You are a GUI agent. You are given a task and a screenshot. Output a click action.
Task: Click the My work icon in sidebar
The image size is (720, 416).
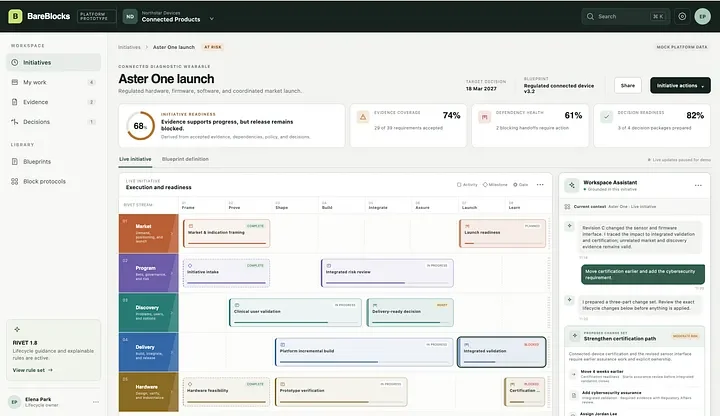tap(15, 82)
